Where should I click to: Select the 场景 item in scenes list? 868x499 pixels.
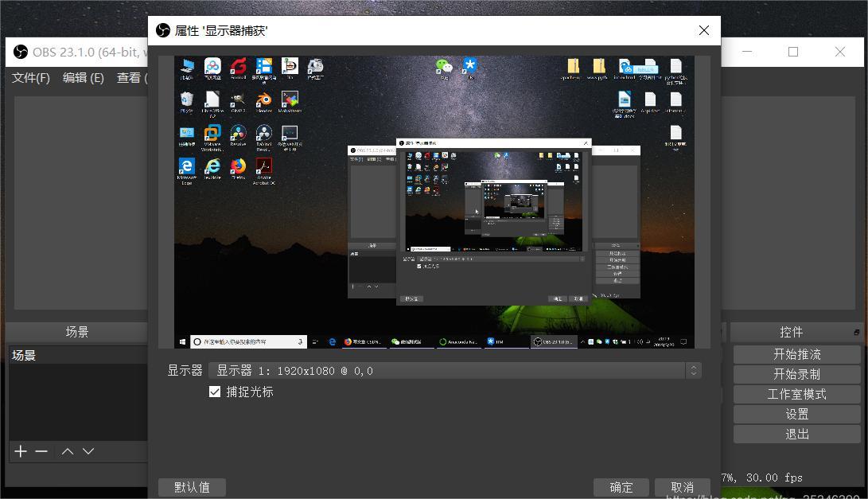pos(78,356)
